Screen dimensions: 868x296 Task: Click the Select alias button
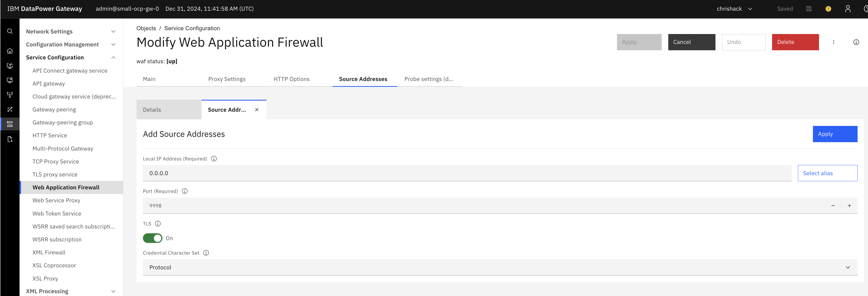coord(827,173)
